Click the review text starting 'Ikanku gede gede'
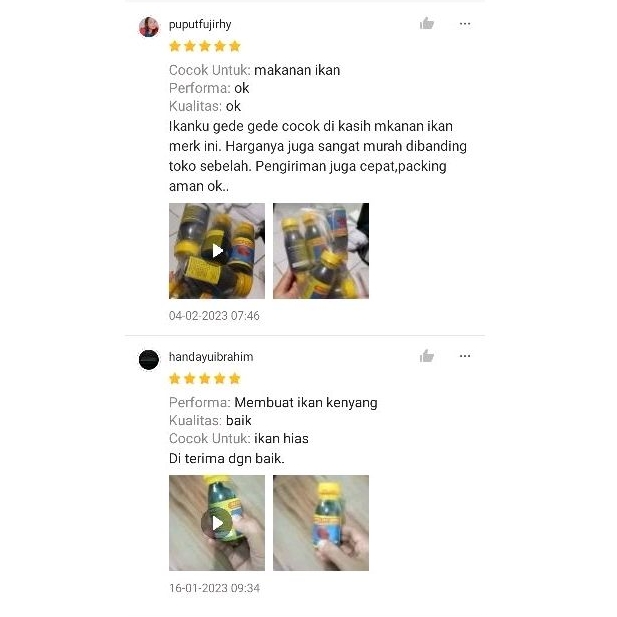This screenshot has width=617, height=617. pos(318,156)
